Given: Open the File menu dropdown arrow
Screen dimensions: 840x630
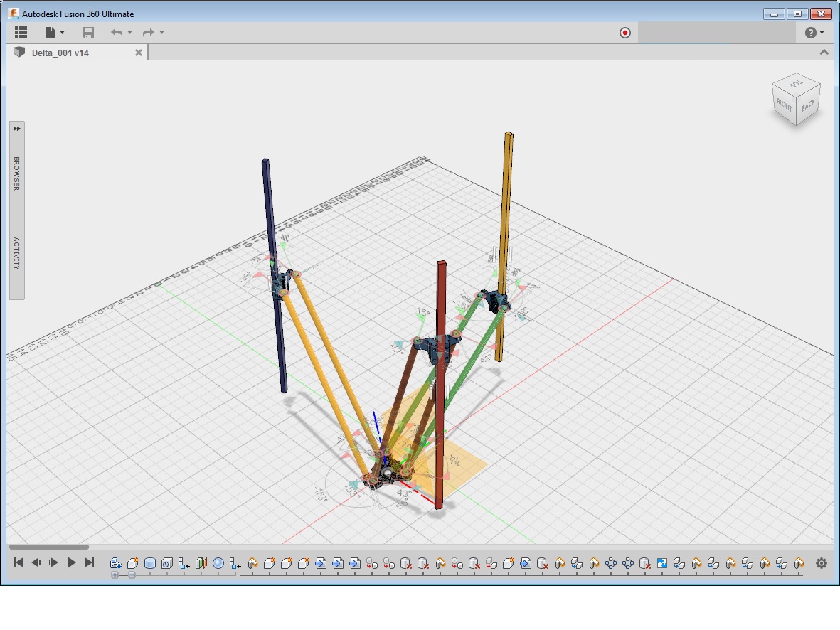Looking at the screenshot, I should pyautogui.click(x=63, y=33).
